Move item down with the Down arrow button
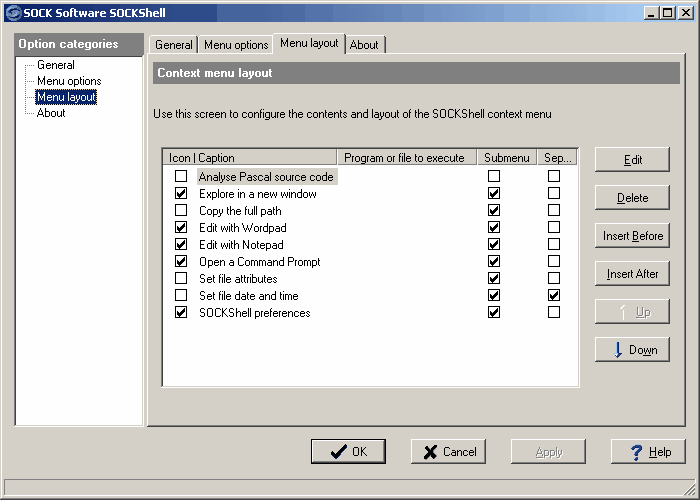The width and height of the screenshot is (700, 500). [632, 350]
